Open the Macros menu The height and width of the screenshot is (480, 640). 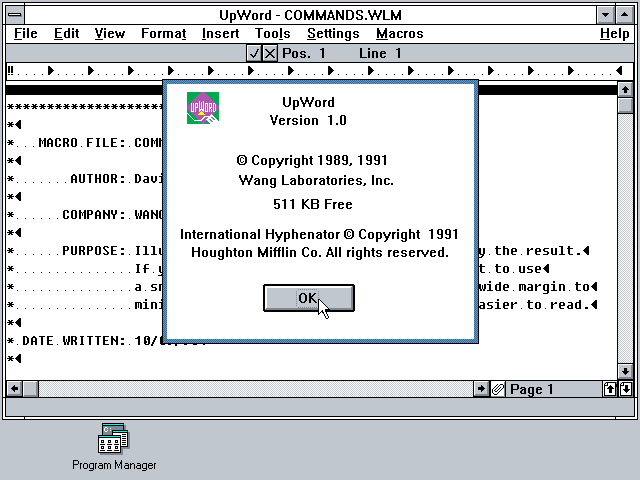coord(400,33)
